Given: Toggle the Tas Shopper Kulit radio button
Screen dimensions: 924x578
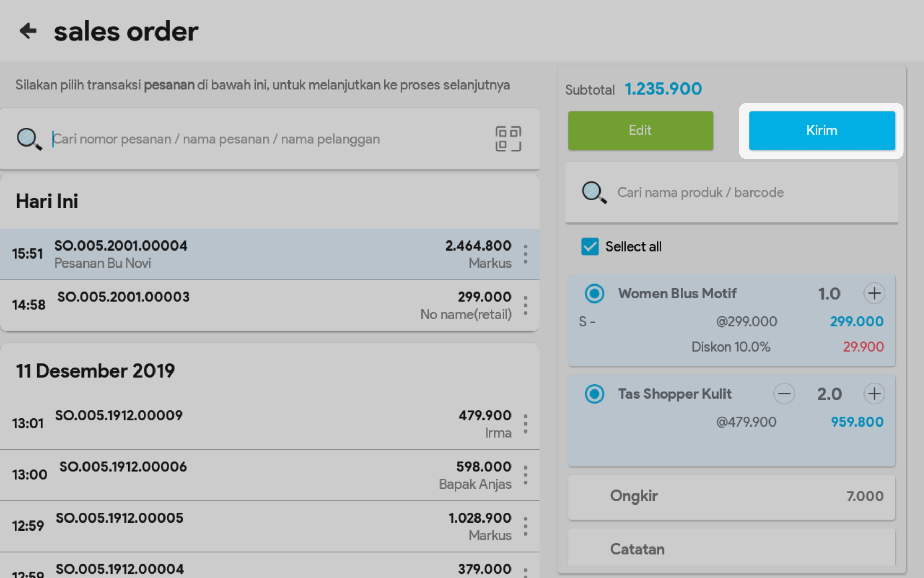Looking at the screenshot, I should [594, 394].
